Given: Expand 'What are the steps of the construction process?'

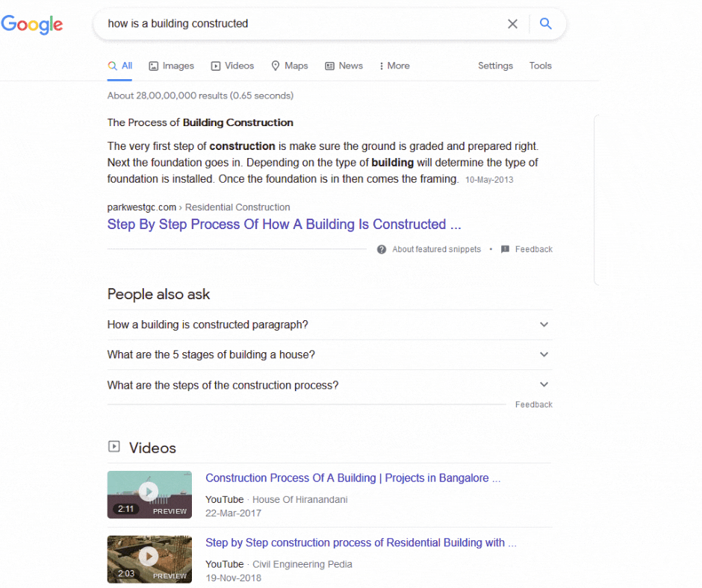Looking at the screenshot, I should (x=544, y=384).
